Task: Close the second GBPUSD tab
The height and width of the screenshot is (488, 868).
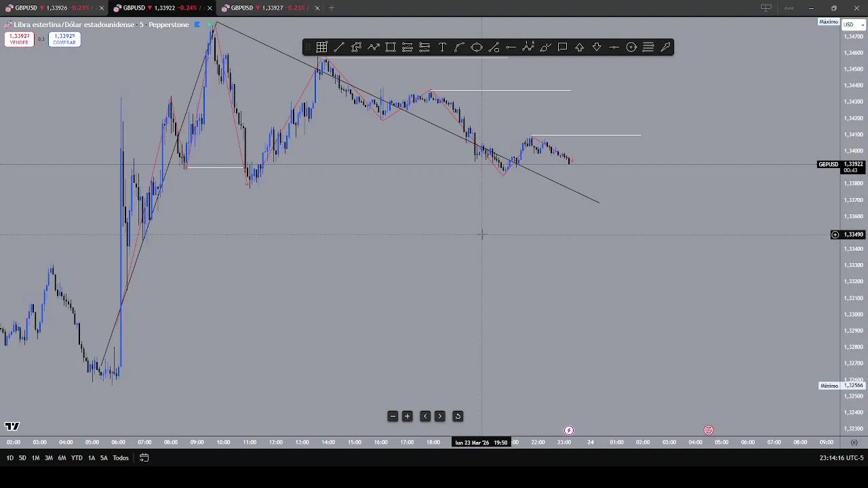Action: pos(209,8)
